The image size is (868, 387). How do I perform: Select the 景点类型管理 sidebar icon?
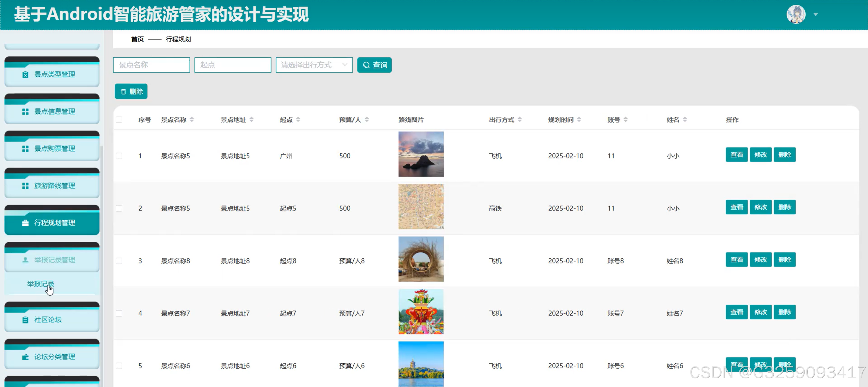coord(25,75)
